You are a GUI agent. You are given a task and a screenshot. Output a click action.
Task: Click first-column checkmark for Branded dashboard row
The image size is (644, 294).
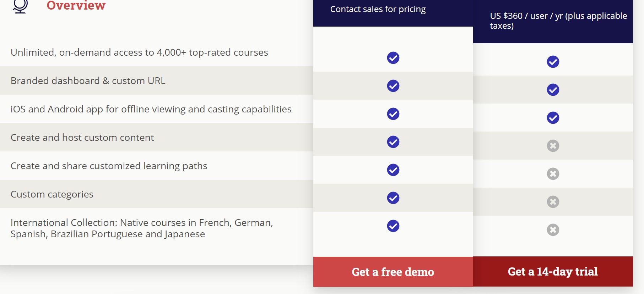393,86
